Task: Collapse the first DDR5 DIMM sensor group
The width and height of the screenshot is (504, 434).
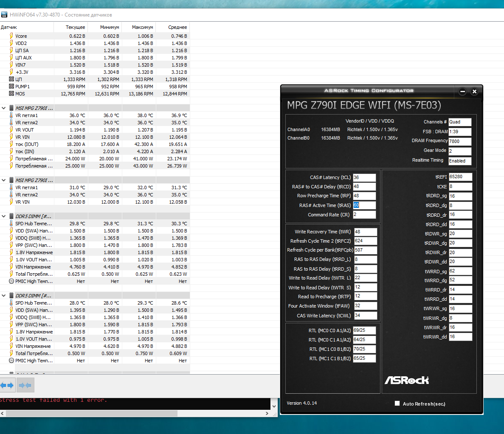Action: tap(4, 216)
